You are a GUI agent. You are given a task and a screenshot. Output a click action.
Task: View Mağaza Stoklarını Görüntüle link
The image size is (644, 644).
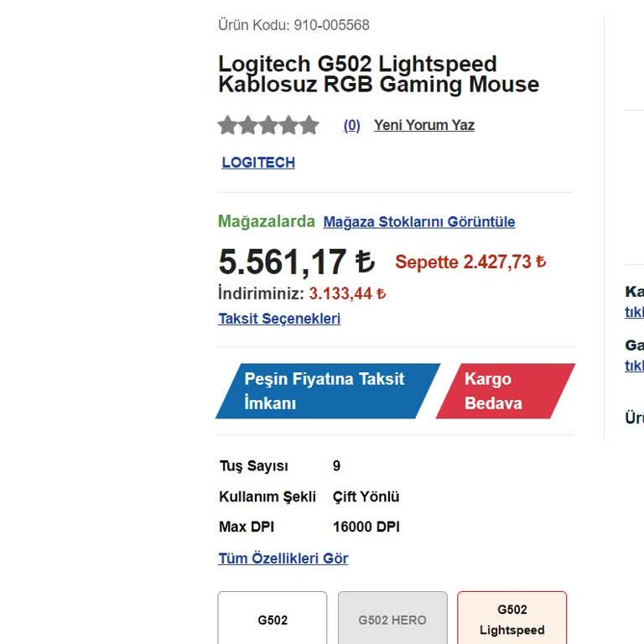(418, 222)
